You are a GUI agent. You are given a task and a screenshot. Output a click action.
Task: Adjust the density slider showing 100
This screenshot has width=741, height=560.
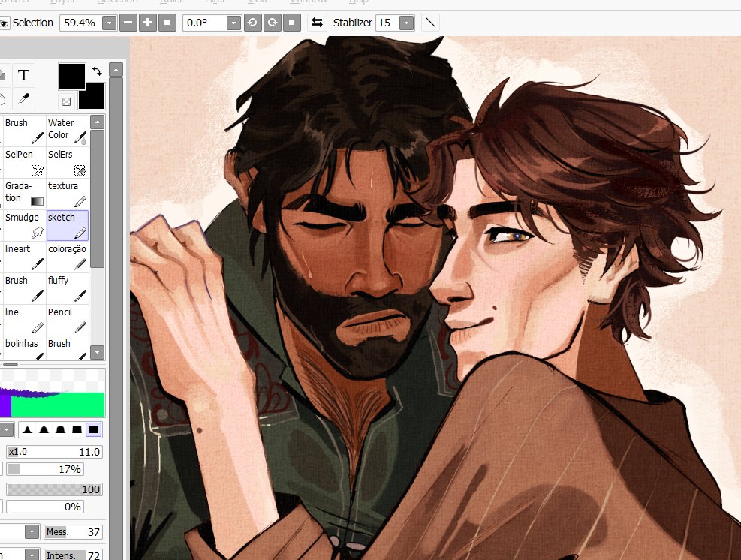54,489
